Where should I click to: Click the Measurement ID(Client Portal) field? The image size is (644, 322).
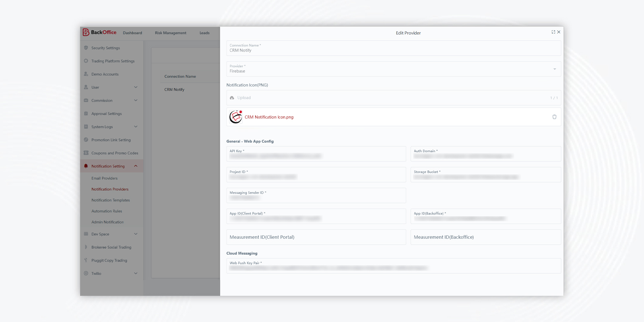tap(316, 237)
